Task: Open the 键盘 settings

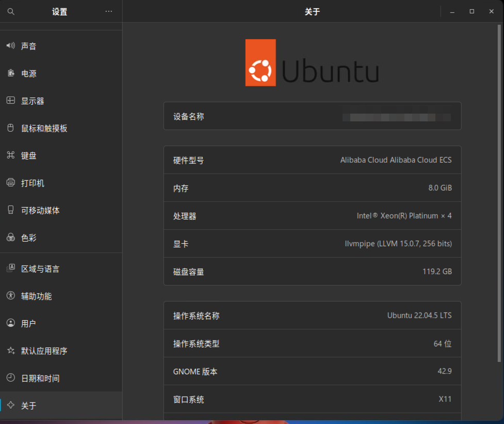Action: (x=61, y=155)
